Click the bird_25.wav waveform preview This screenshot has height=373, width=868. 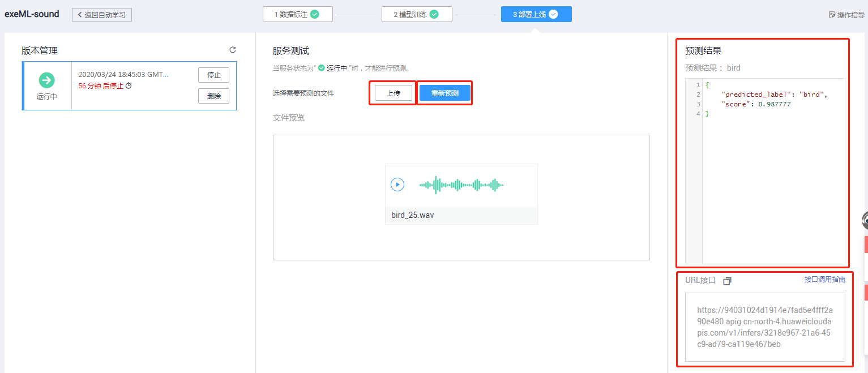click(461, 185)
